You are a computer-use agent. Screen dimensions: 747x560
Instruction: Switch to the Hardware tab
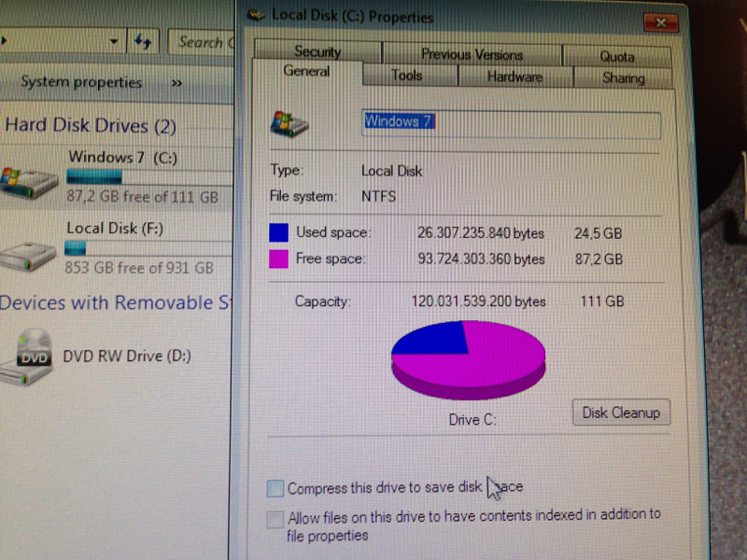click(515, 77)
